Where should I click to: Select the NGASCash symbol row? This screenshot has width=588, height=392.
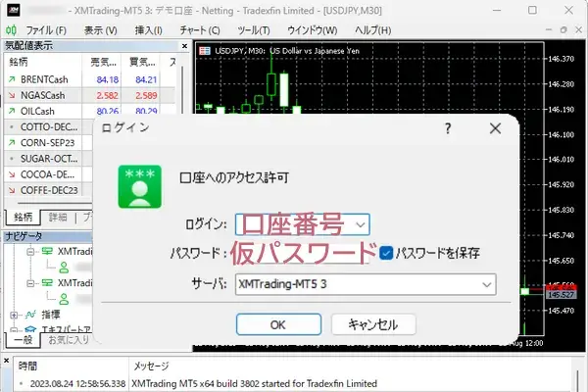(89, 95)
